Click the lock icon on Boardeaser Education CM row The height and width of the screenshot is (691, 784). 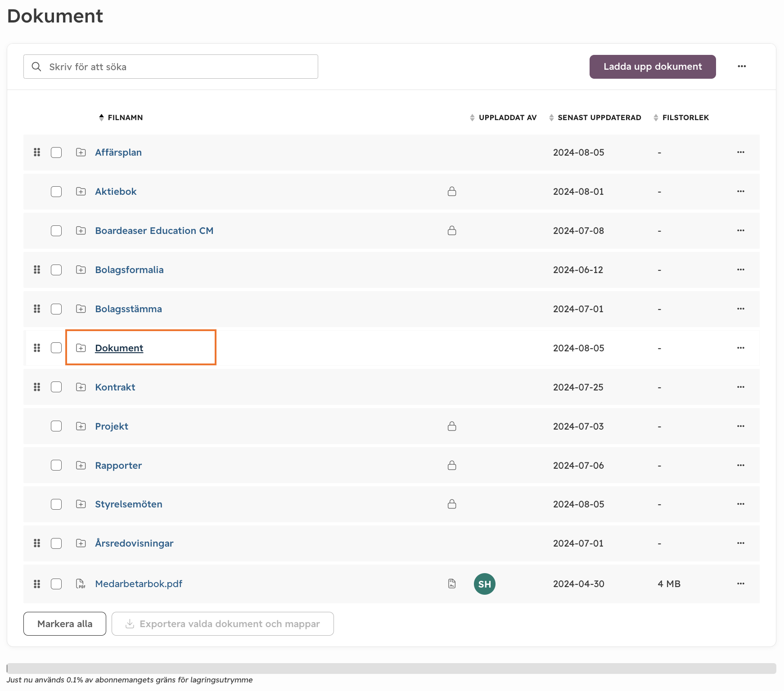tap(452, 231)
